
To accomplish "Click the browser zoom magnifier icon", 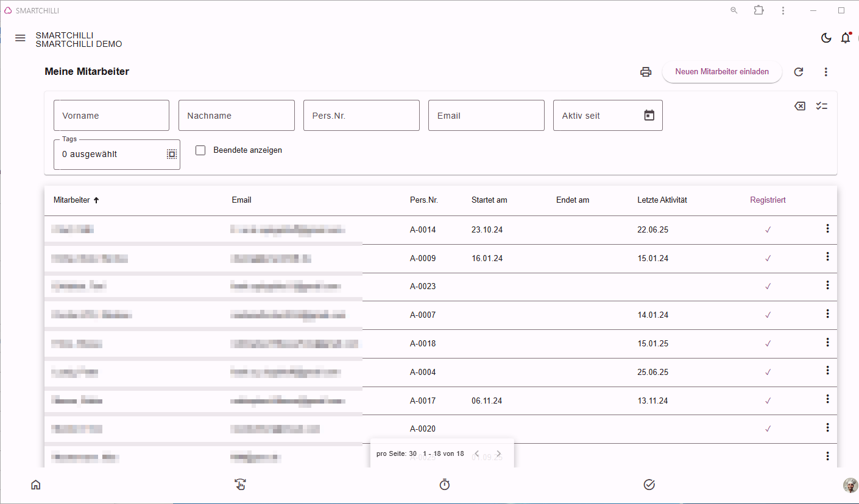I will tap(734, 10).
